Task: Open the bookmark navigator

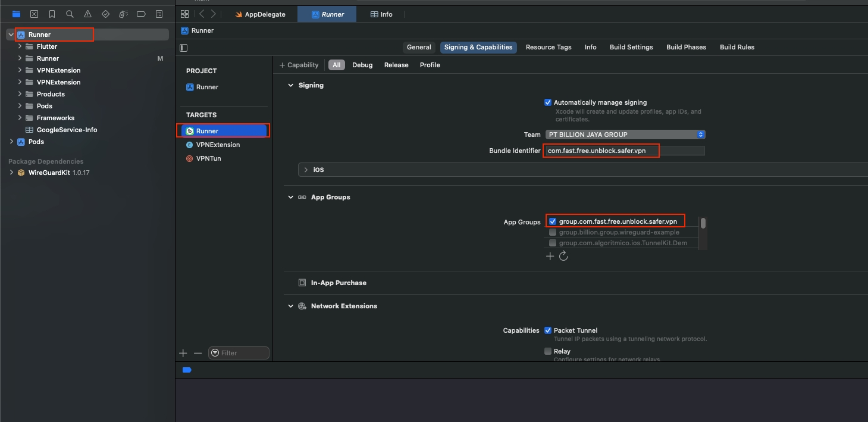Action: (x=52, y=14)
